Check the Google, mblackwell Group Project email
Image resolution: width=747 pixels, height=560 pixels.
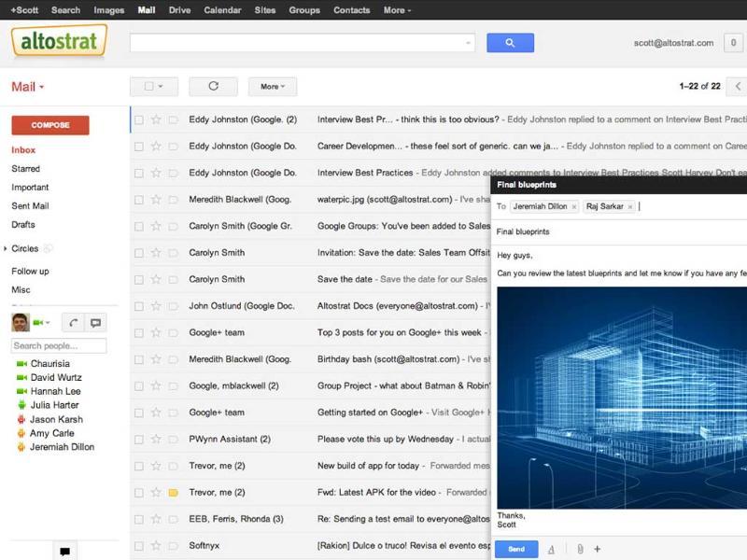tap(138, 386)
